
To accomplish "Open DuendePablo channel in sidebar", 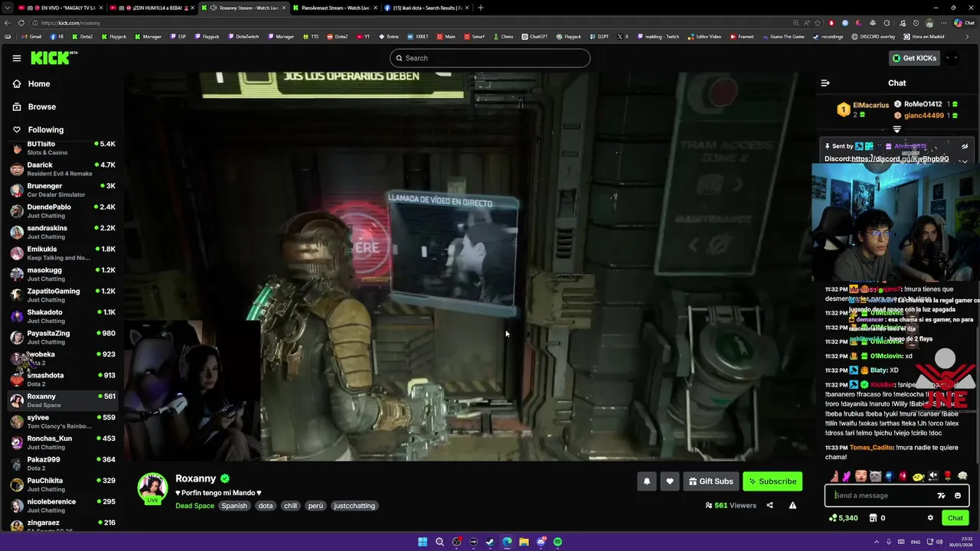I will click(63, 211).
